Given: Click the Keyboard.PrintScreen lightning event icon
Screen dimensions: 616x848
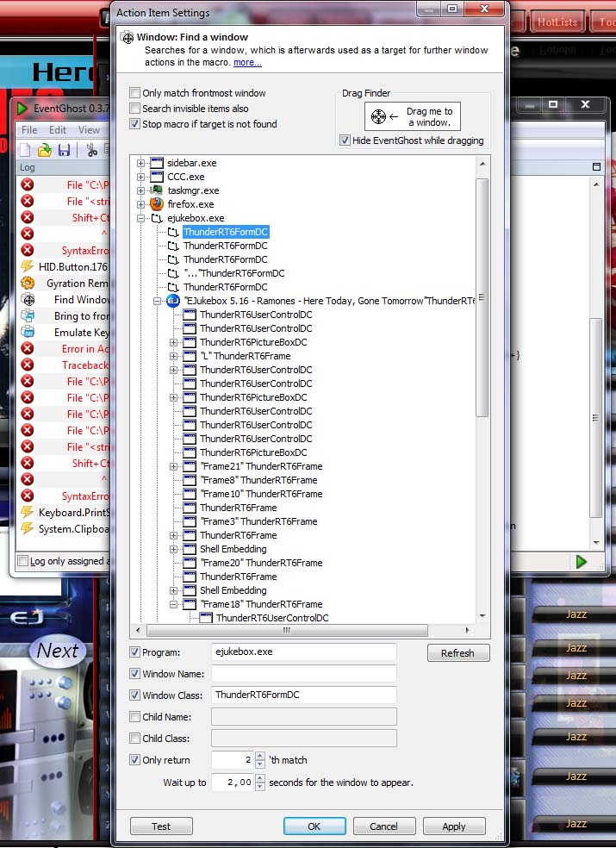Looking at the screenshot, I should point(27,512).
